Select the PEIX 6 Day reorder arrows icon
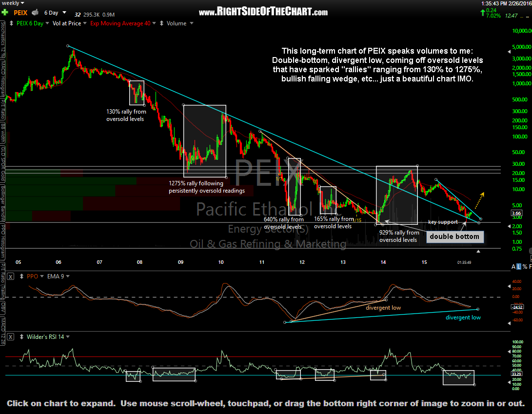 coord(11,23)
